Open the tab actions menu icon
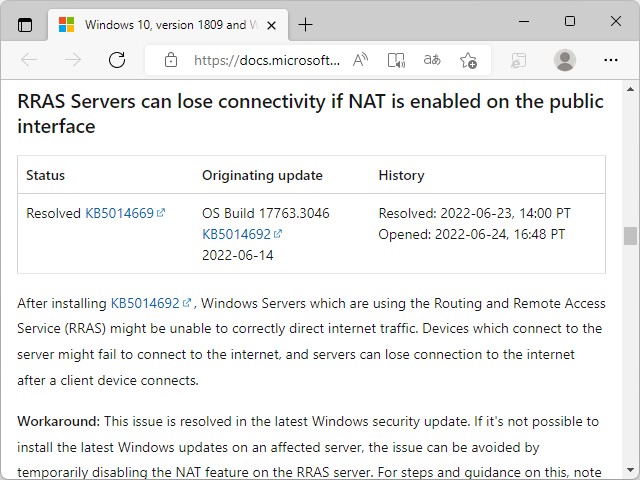Screen dimensions: 640x480 click(25, 25)
